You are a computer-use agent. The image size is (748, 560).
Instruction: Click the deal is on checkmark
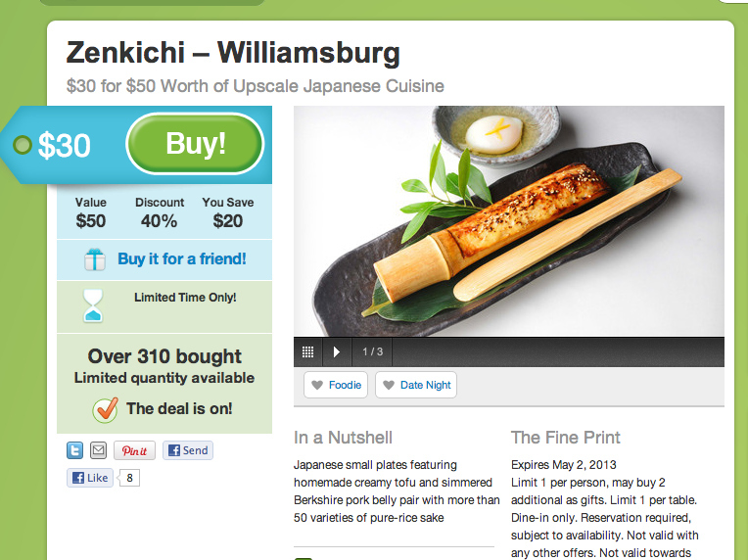point(106,409)
